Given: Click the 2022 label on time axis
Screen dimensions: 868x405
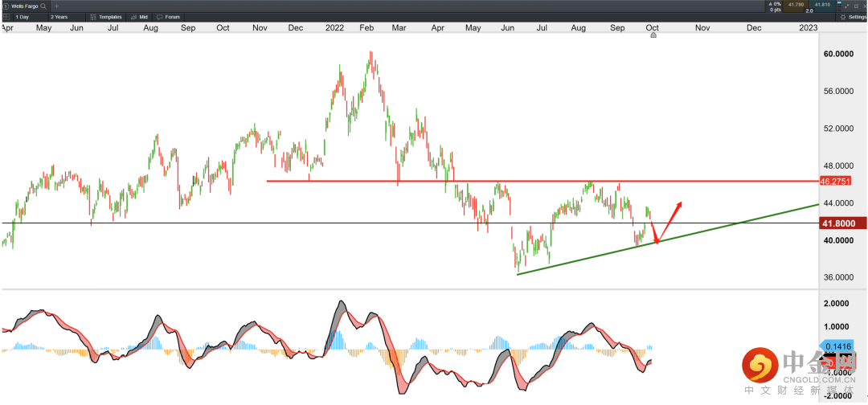Looking at the screenshot, I should 334,27.
